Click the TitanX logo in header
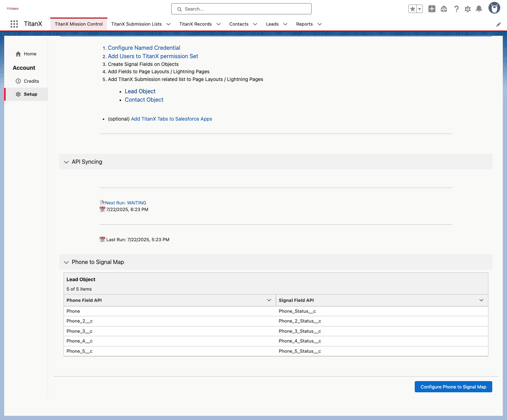The height and width of the screenshot is (420, 507). click(13, 9)
